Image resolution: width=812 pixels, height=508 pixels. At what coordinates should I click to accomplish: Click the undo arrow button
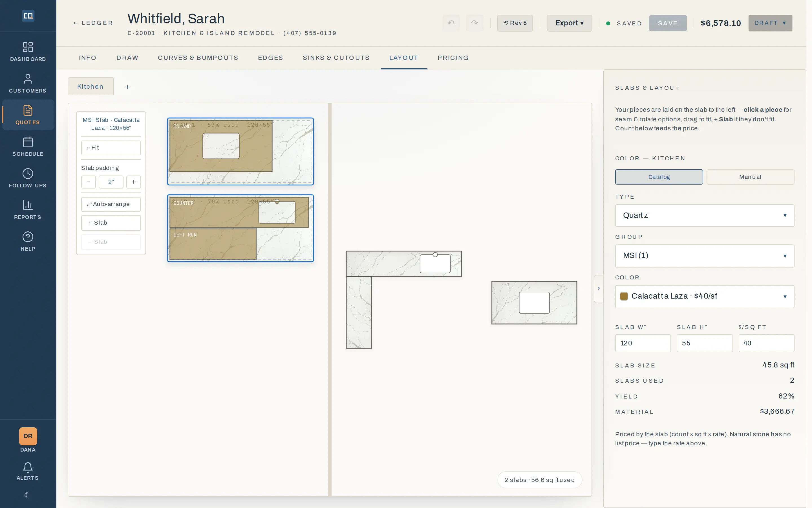pyautogui.click(x=451, y=23)
